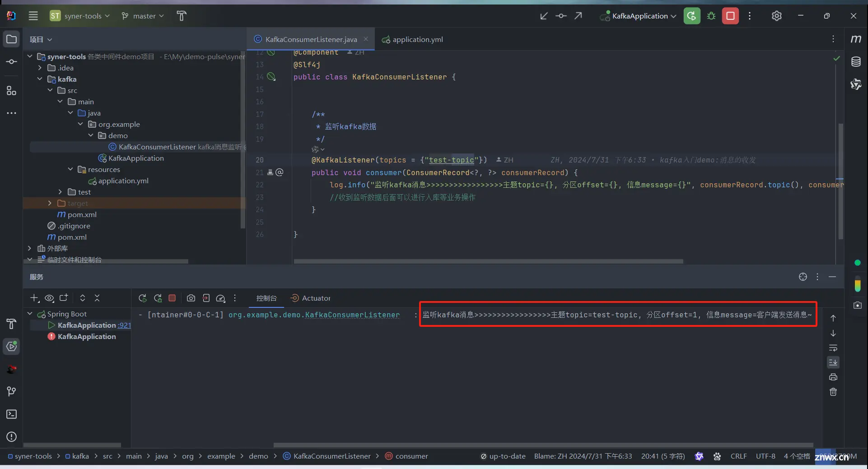Open the editor tabs more-options menu

(x=833, y=39)
